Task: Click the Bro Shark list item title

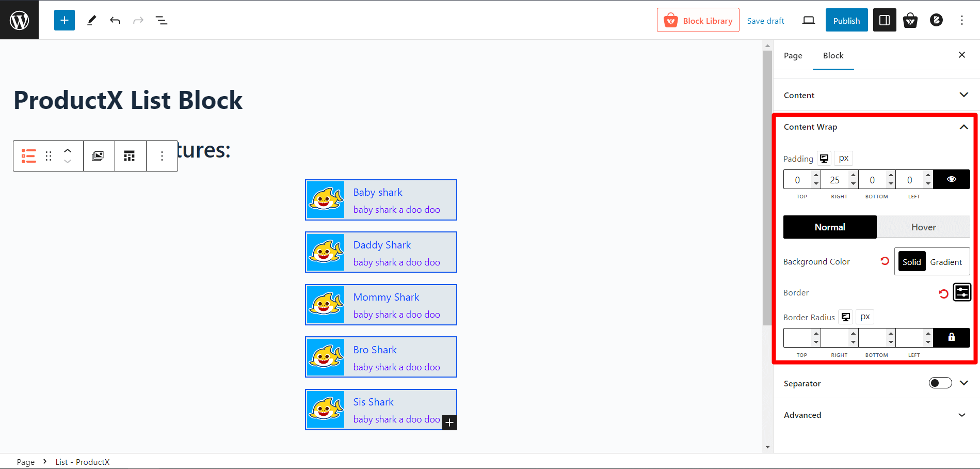Action: (375, 350)
